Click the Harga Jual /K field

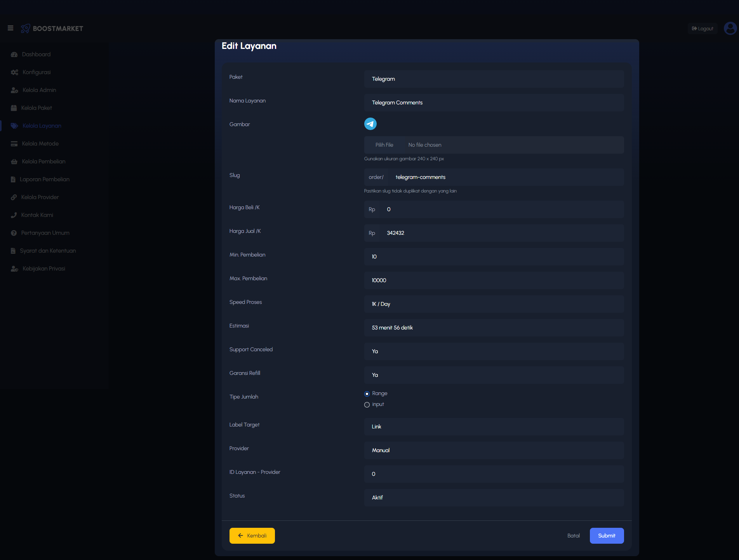click(x=502, y=233)
